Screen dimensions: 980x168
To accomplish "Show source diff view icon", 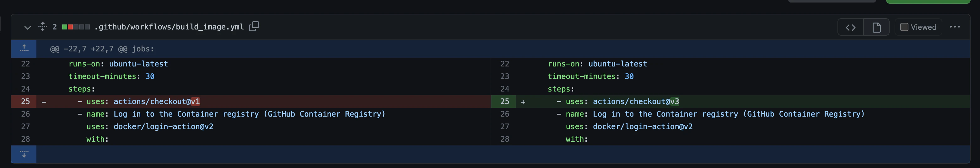I will coord(851,27).
